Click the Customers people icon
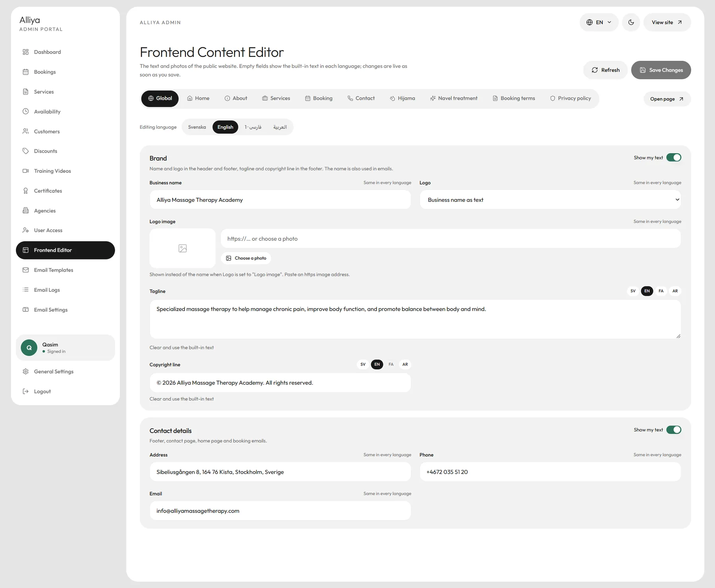 coord(26,131)
